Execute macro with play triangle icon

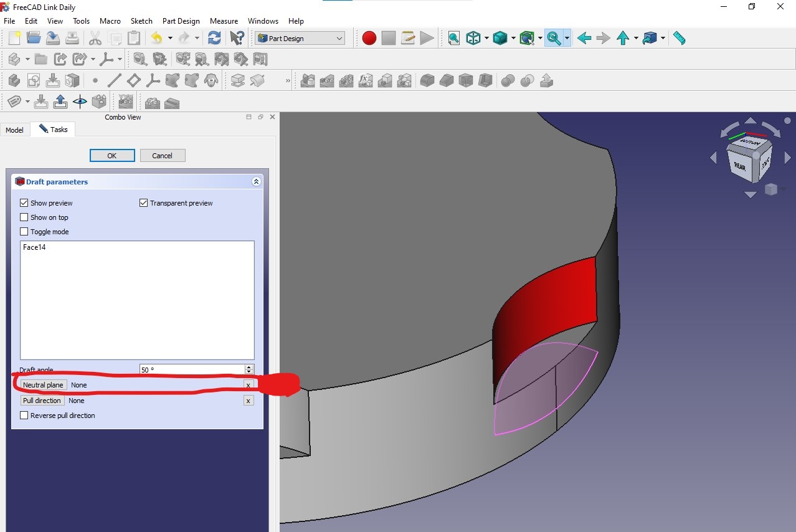[x=427, y=38]
